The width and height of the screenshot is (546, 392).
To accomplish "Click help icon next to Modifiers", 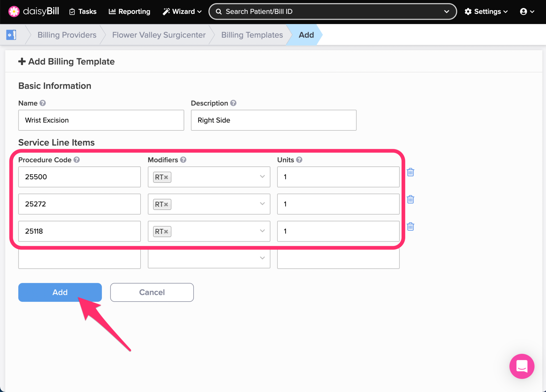I will click(183, 160).
